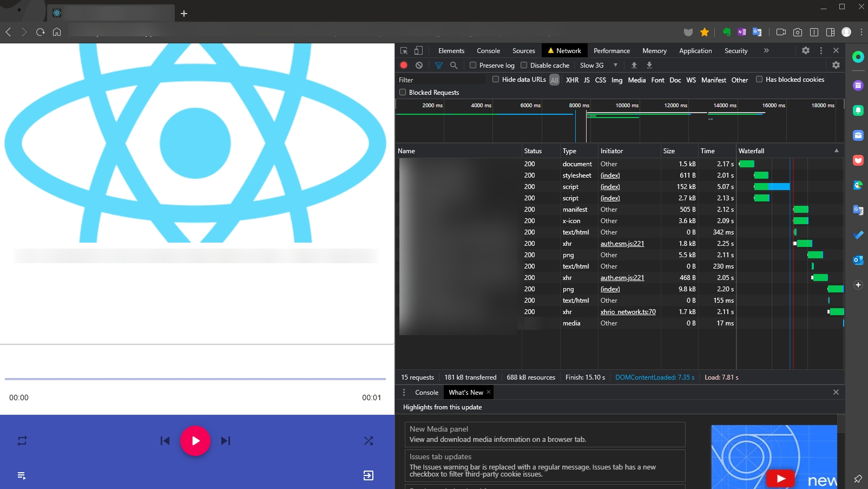
Task: Clear the network log
Action: [419, 65]
